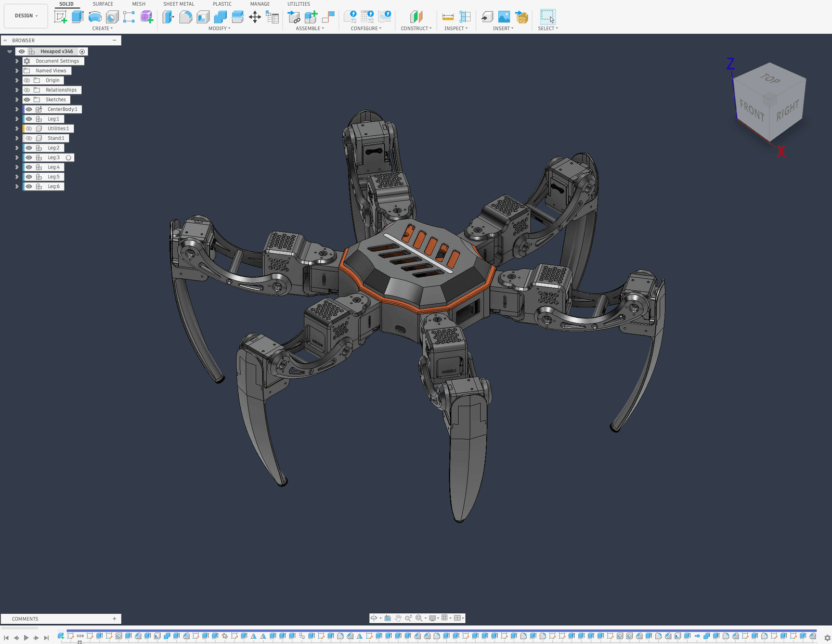Viewport: 832px width, 644px height.
Task: Collapse the Browser panel minus button
Action: coord(114,41)
